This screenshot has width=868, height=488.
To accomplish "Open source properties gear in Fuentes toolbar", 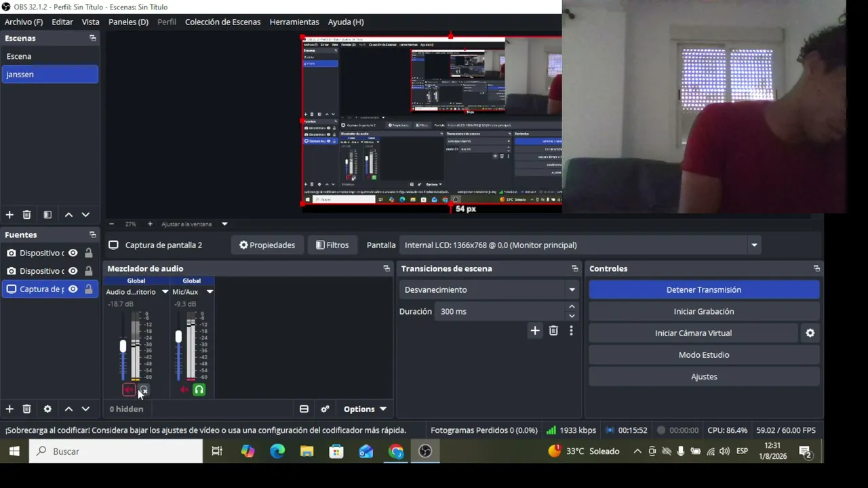I will [47, 409].
